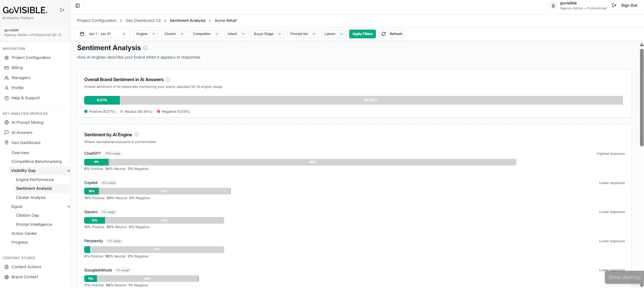Click the Positive (6.57%) green legend dot

pos(86,111)
